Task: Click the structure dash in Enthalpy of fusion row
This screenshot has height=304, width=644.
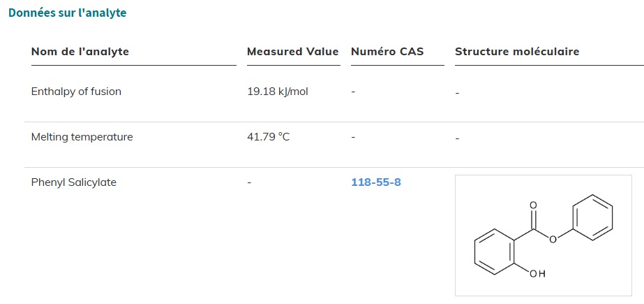Action: tap(457, 93)
